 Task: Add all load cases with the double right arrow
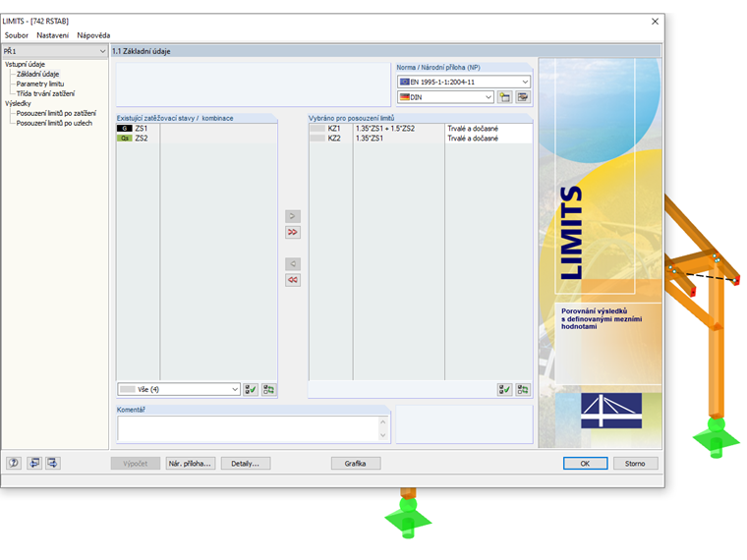(293, 233)
